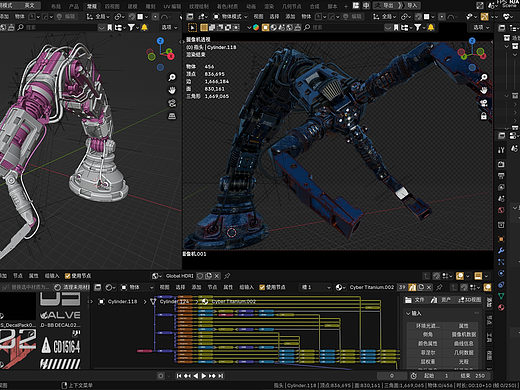Click the 导出 export button
The image size is (520, 390).
coord(385,5)
